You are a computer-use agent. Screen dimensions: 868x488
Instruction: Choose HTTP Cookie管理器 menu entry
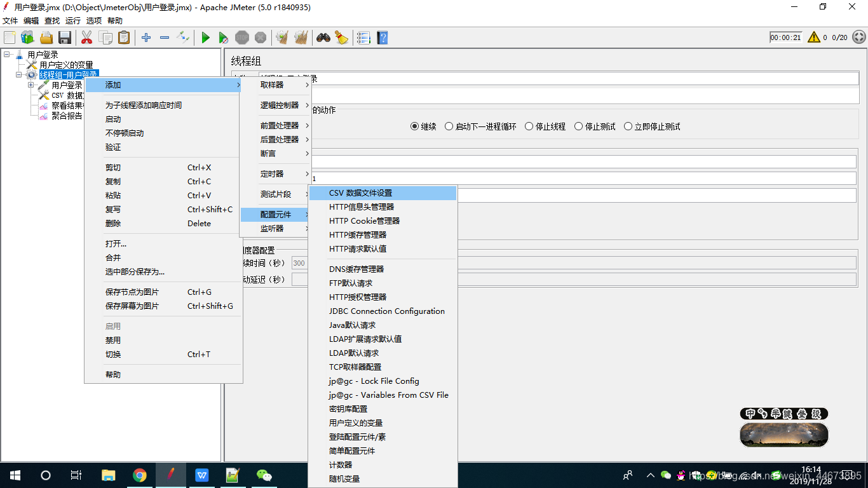click(x=383, y=220)
